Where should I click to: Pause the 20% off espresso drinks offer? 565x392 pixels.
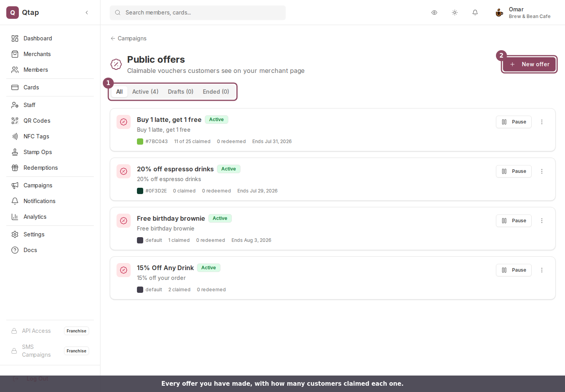(514, 171)
